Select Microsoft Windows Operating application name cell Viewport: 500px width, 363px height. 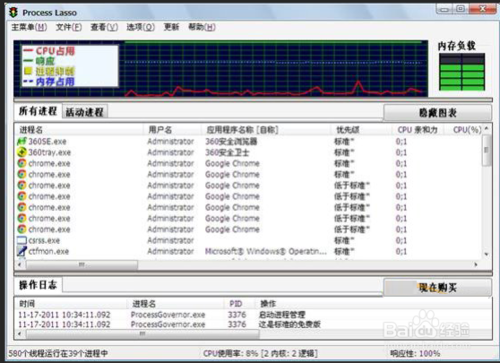[x=266, y=251]
